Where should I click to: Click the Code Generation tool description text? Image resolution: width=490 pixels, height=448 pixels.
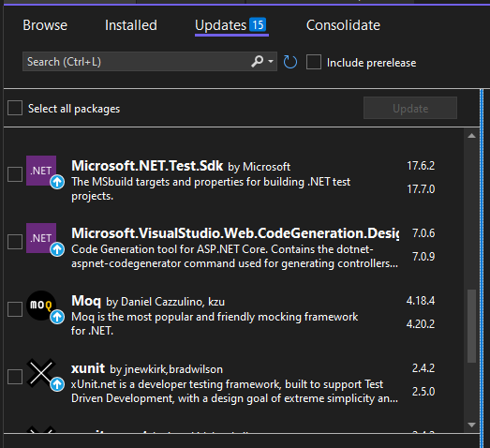[234, 257]
